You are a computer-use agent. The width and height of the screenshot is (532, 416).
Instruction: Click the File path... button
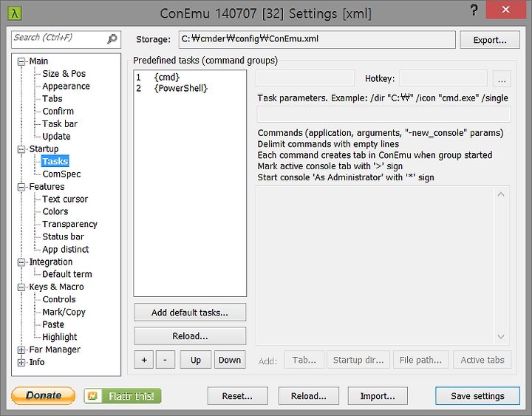(x=420, y=360)
